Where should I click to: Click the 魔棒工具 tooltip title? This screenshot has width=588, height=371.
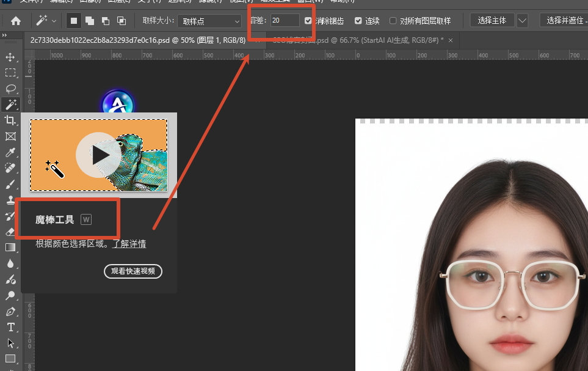(55, 219)
